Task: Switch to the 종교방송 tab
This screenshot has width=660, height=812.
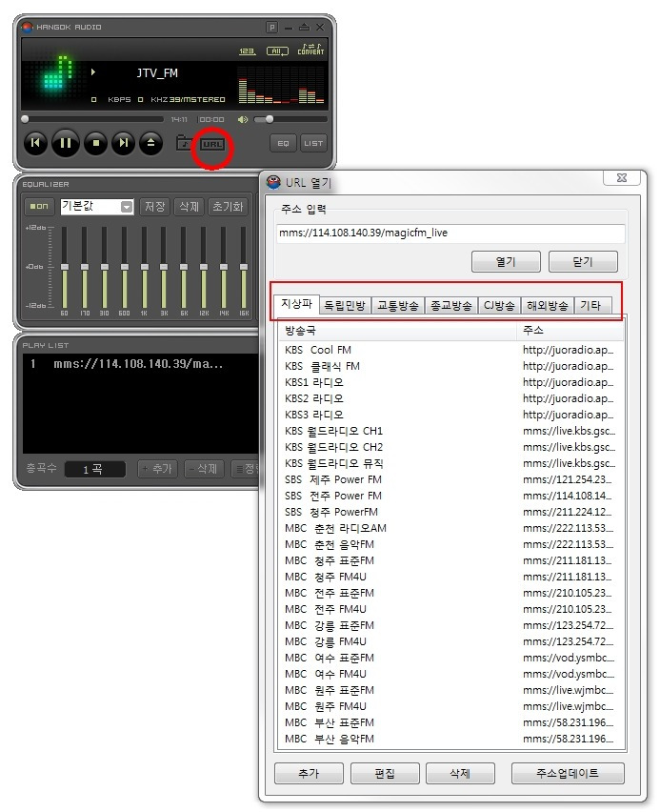Action: tap(451, 306)
